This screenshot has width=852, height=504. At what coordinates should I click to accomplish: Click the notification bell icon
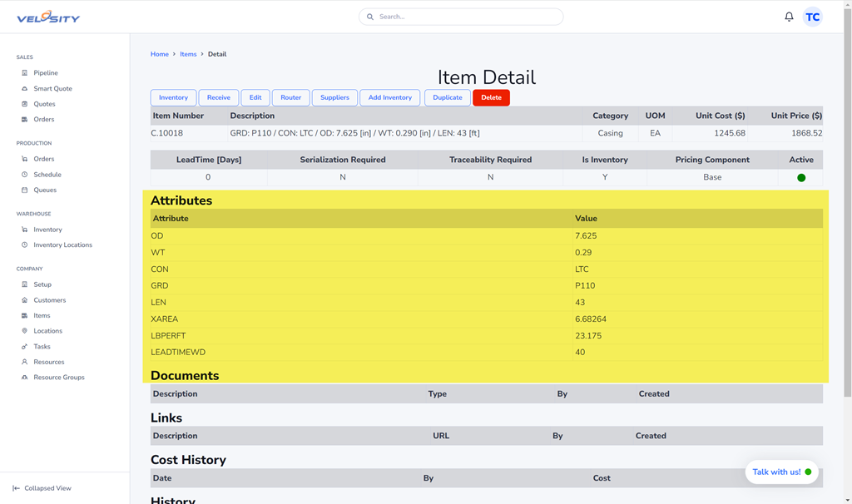coord(789,17)
